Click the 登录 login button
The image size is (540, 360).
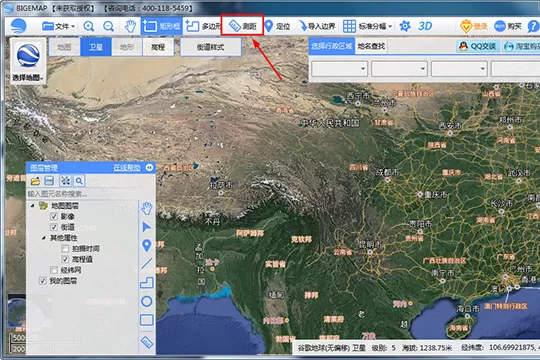[x=474, y=26]
